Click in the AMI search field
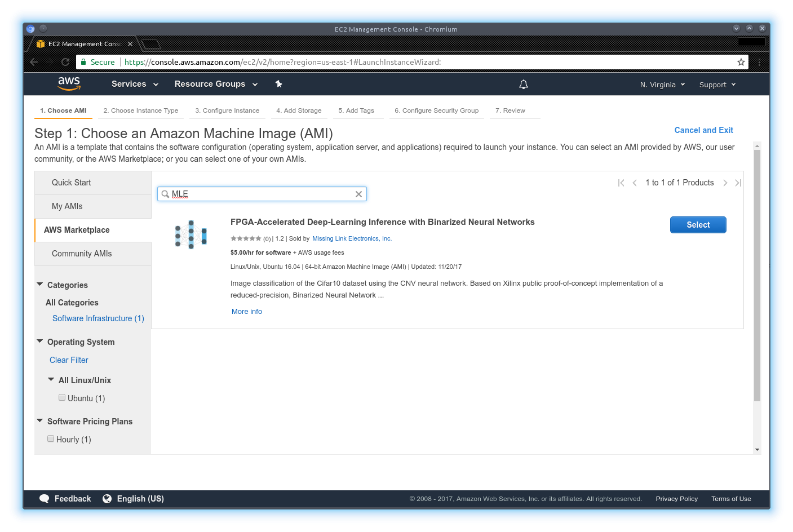 [262, 194]
